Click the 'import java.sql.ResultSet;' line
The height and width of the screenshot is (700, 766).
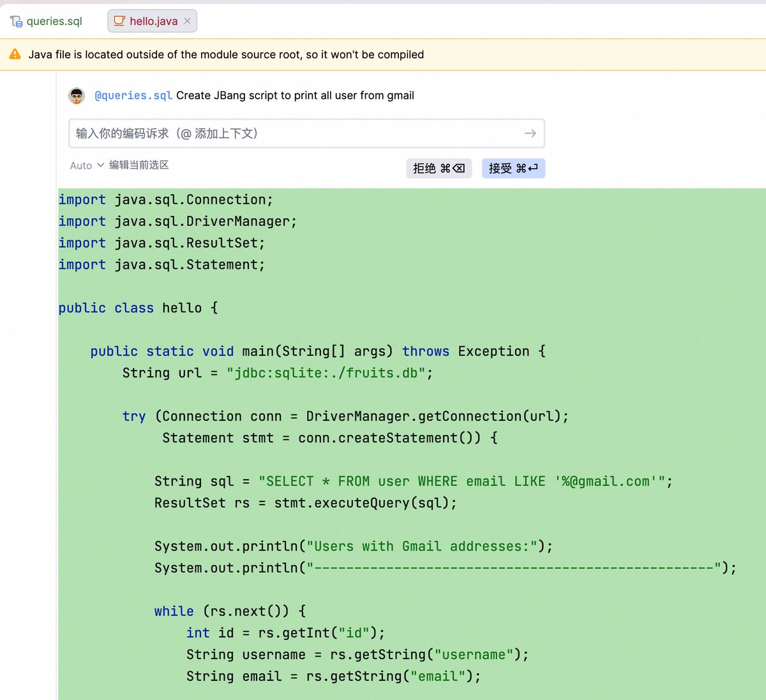[161, 243]
